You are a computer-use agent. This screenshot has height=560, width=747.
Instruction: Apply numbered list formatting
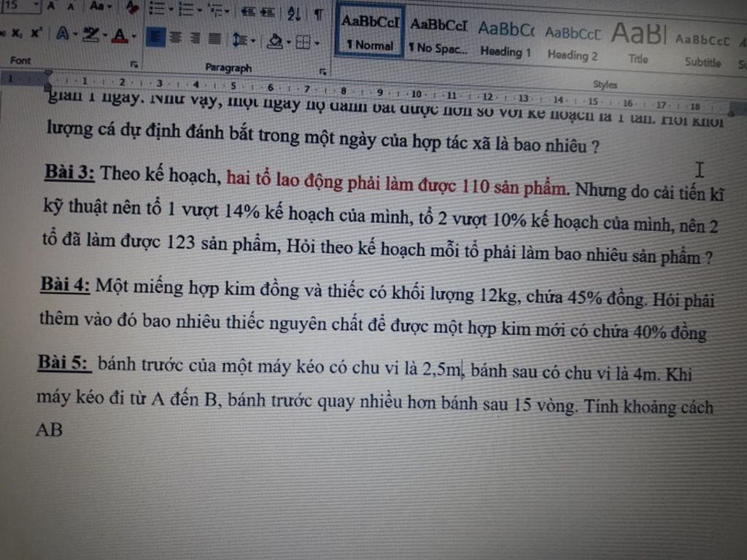point(186,9)
